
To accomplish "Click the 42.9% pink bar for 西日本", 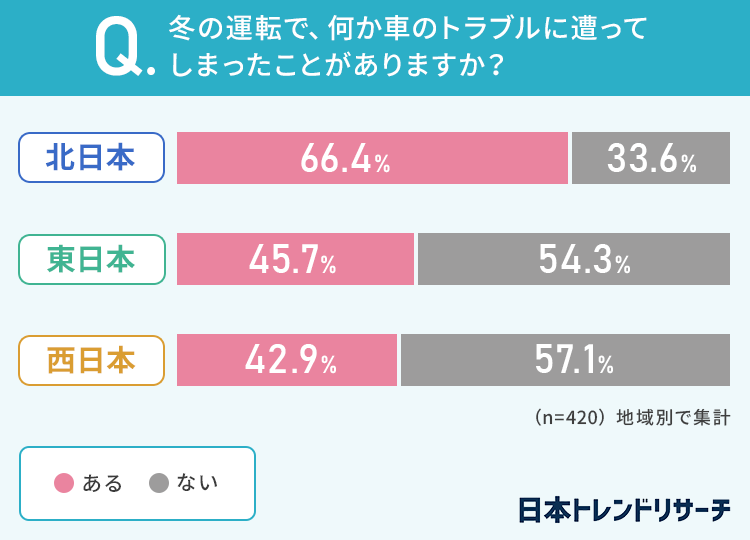I will point(287,360).
